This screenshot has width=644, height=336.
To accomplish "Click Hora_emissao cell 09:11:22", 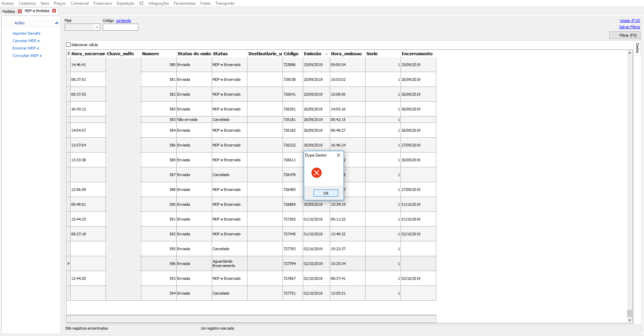I will pos(348,219).
